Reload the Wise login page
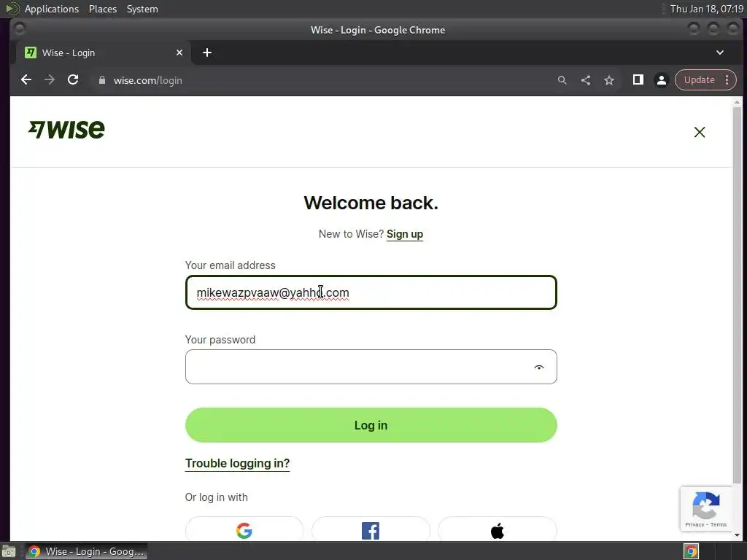This screenshot has height=560, width=747. pos(73,80)
